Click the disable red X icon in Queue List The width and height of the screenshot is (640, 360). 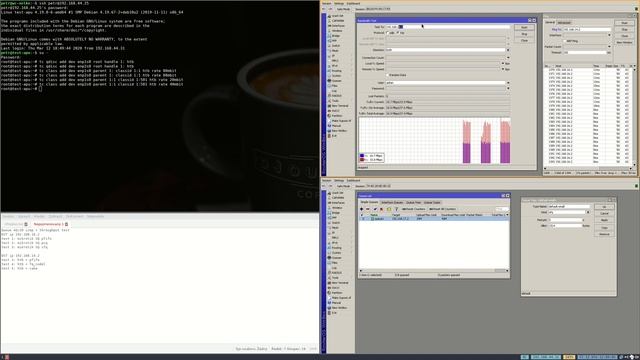[381, 209]
